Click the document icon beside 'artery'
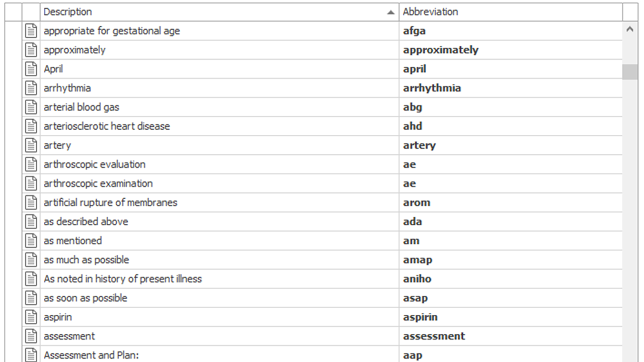The height and width of the screenshot is (362, 644). click(31, 145)
